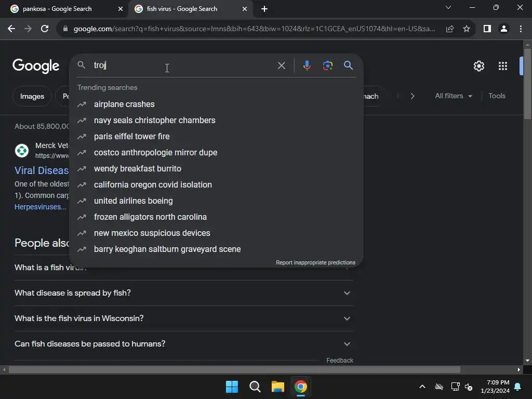Screen dimensions: 532x399
Task: Open Herpesviruses link in snippet
Action: tap(41, 207)
